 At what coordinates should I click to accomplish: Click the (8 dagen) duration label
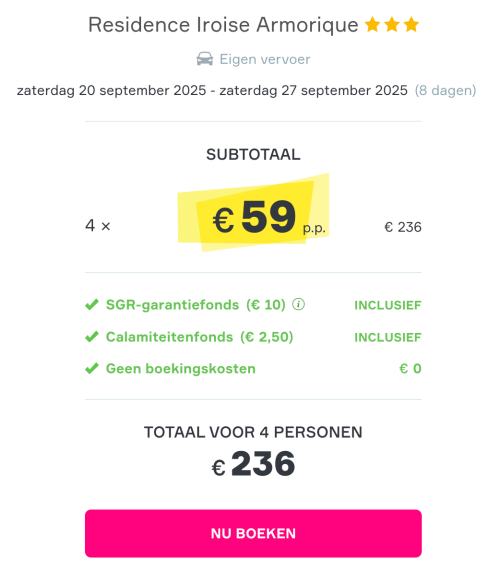[445, 91]
